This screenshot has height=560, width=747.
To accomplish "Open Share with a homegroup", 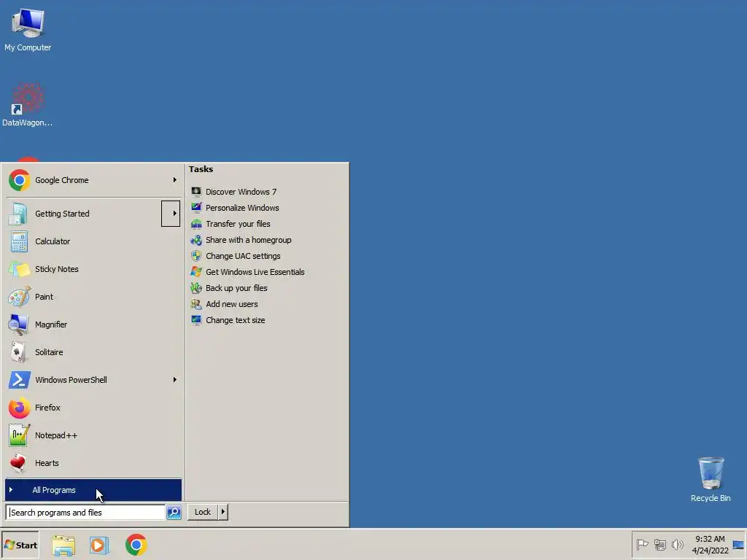I will tap(241, 240).
